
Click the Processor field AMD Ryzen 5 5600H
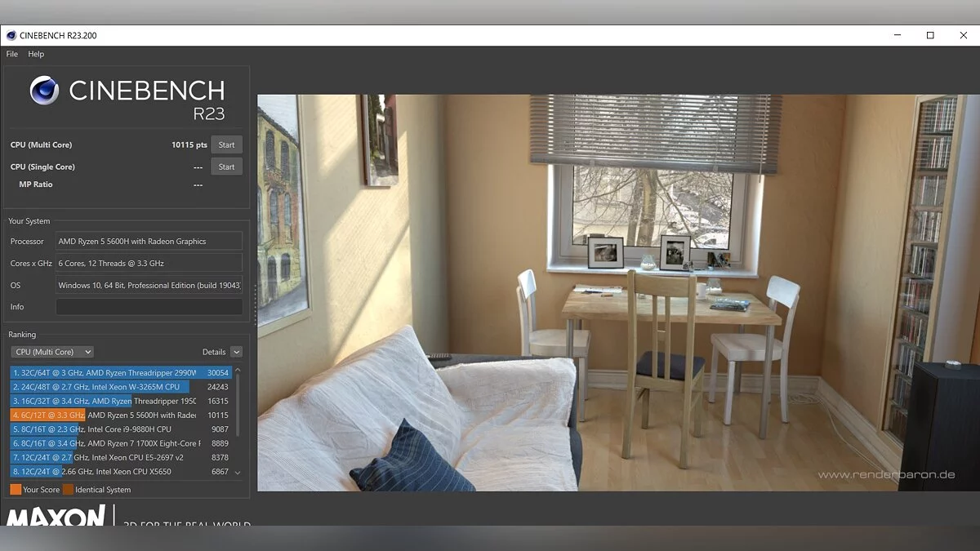(x=149, y=241)
